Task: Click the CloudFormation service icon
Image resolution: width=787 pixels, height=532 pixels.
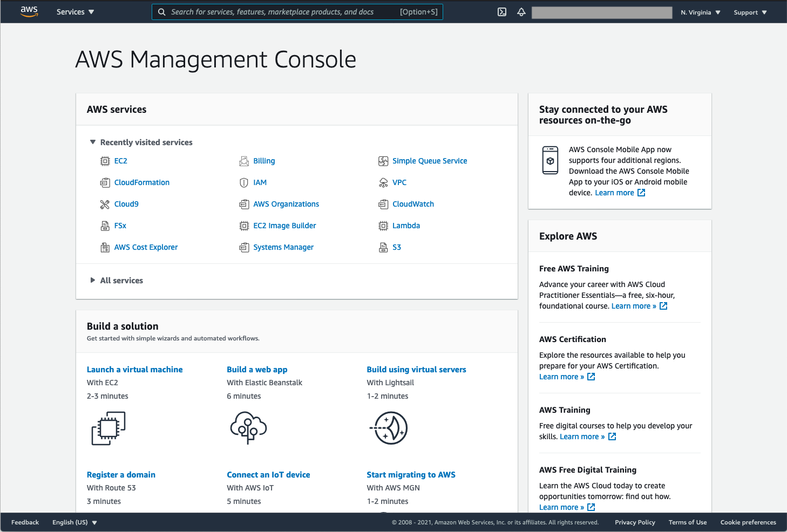Action: point(105,182)
